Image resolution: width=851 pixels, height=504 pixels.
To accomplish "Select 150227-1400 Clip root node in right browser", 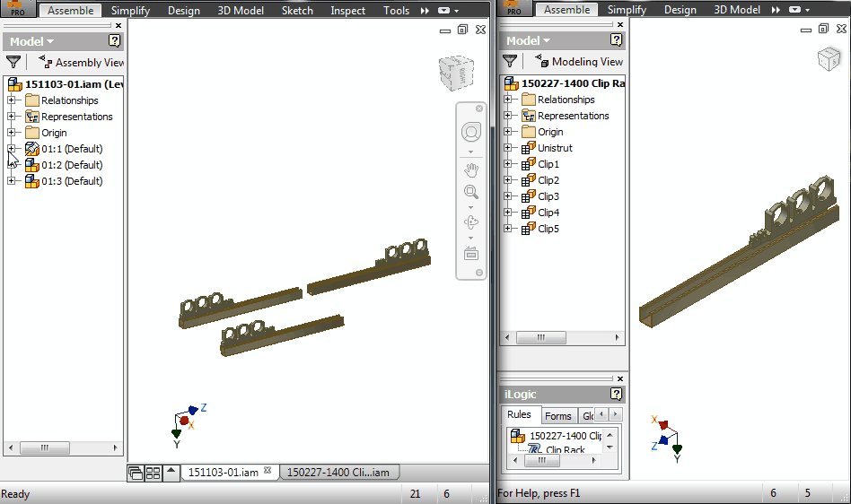I will click(565, 83).
